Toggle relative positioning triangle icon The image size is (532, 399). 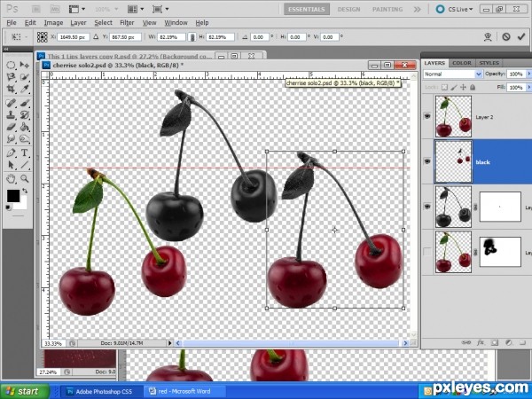point(96,36)
